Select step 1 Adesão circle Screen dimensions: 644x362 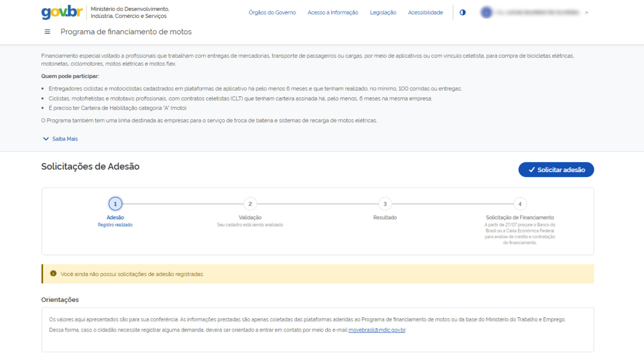[x=115, y=204]
